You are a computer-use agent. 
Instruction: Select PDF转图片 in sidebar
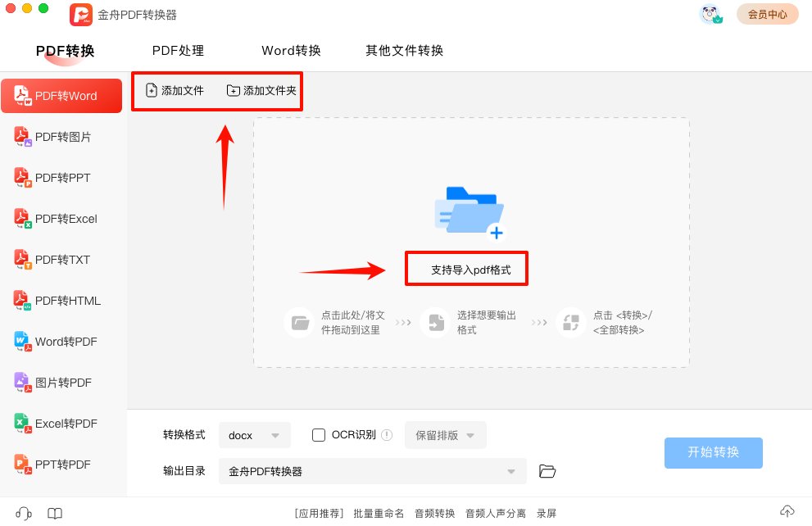[63, 137]
